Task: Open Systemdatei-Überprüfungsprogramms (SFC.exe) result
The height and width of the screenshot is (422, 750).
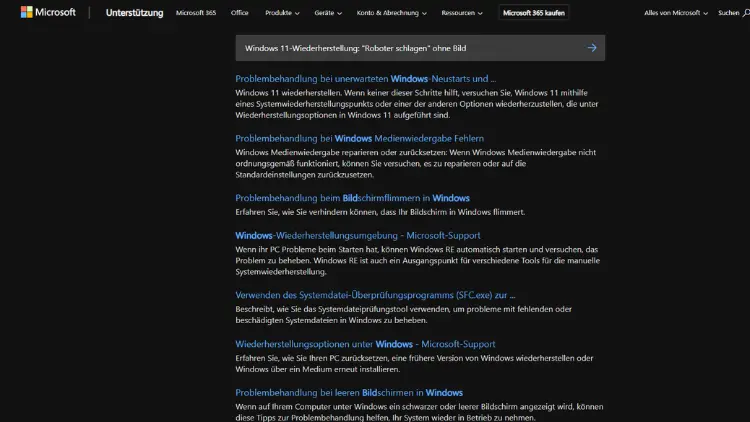Action: pos(375,295)
